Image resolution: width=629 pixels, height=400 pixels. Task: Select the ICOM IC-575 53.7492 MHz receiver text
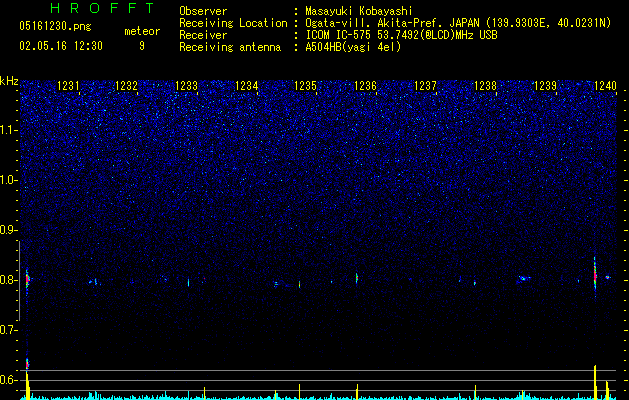tap(401, 35)
